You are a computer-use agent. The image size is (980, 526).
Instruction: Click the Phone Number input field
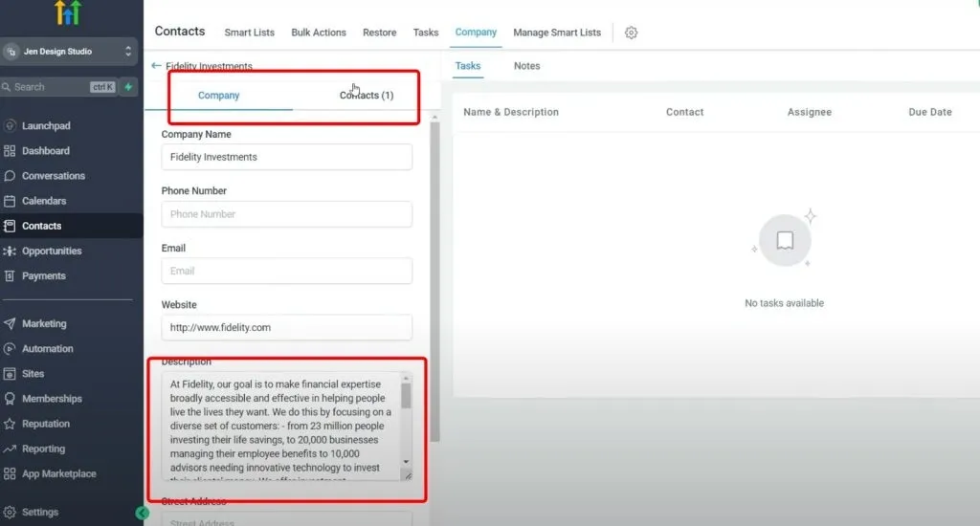[x=287, y=213]
